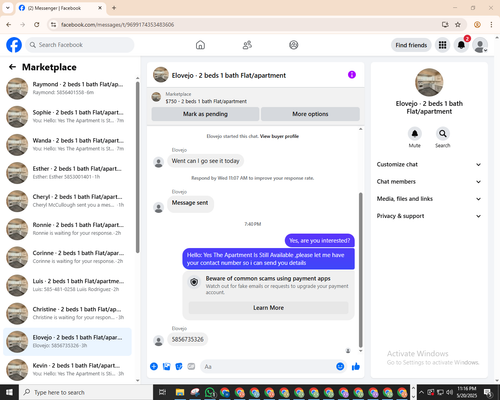
Task: Open the Notifications bell
Action: pos(461,45)
